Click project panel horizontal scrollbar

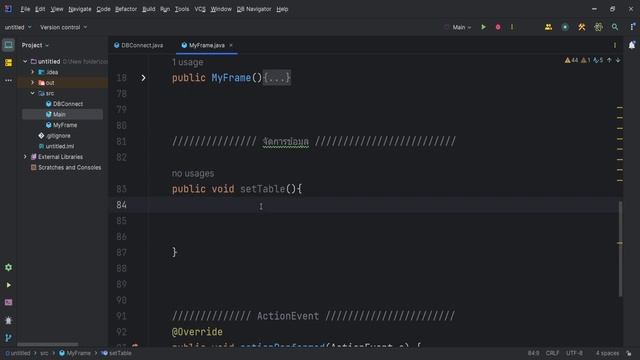pyautogui.click(x=47, y=344)
